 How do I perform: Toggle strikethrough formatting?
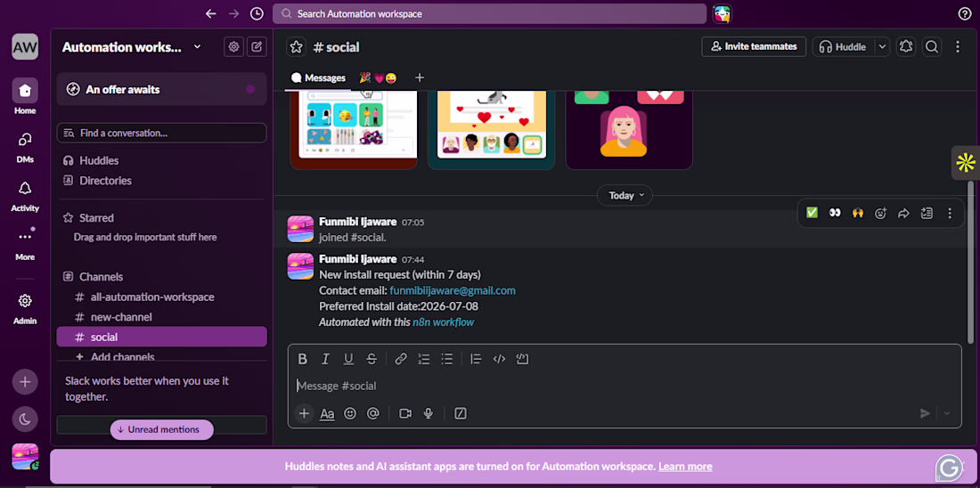click(x=372, y=359)
